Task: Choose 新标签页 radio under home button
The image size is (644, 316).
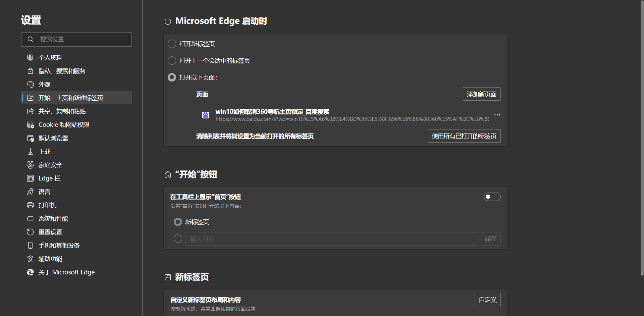Action: click(178, 222)
